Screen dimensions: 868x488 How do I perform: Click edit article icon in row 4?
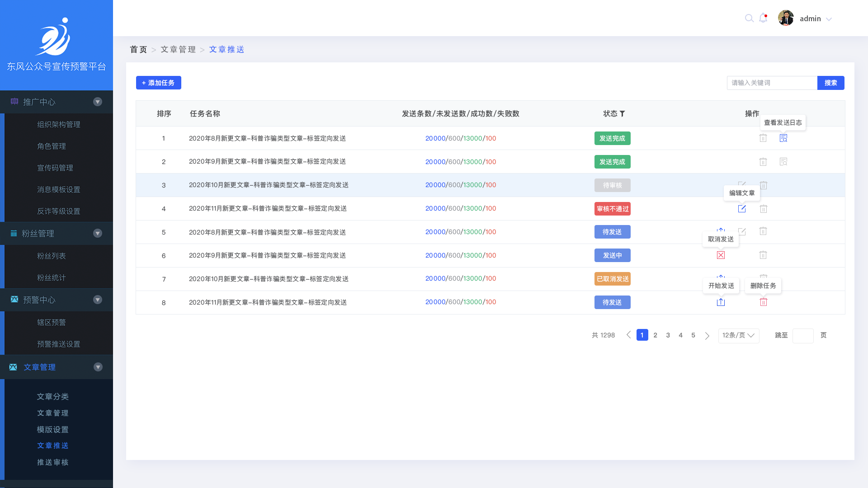tap(742, 209)
